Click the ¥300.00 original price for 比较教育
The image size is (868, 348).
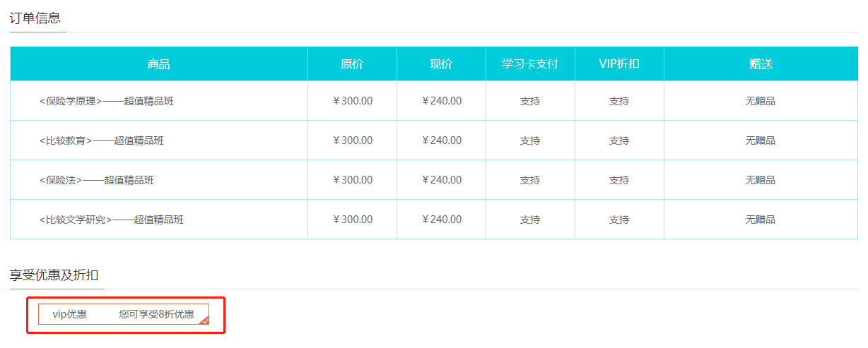(x=352, y=140)
